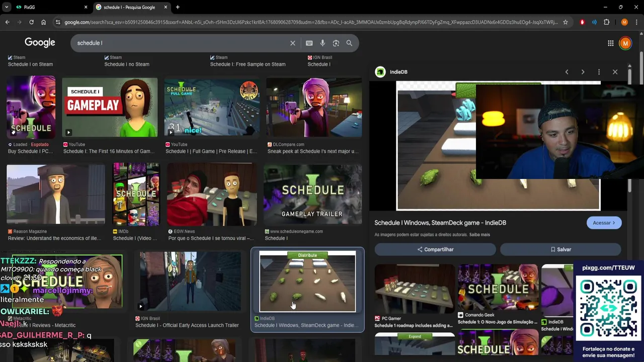Select the schedule I Google search tab
This screenshot has width=644, height=362.
132,7
